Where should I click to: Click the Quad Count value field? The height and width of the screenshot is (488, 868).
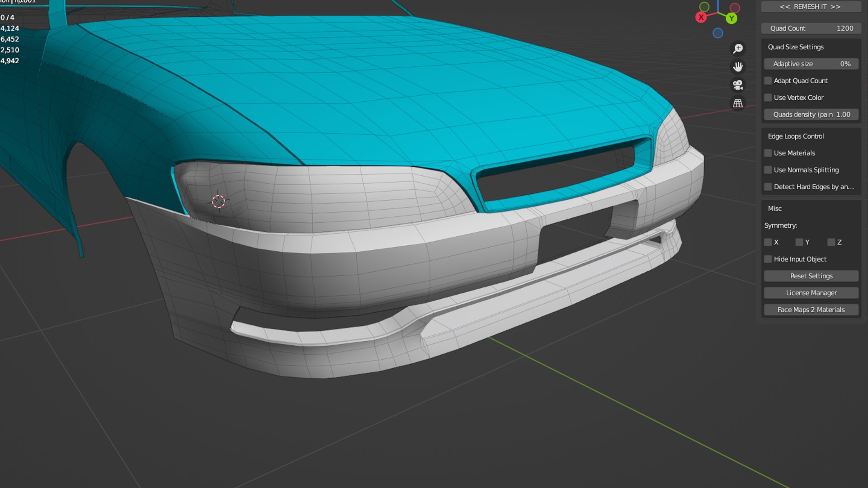(811, 28)
